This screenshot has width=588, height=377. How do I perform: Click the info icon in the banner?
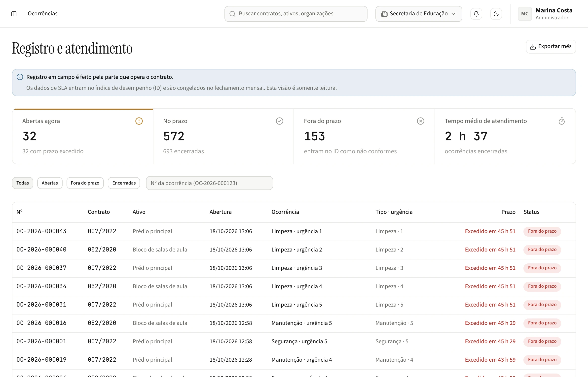pyautogui.click(x=20, y=77)
